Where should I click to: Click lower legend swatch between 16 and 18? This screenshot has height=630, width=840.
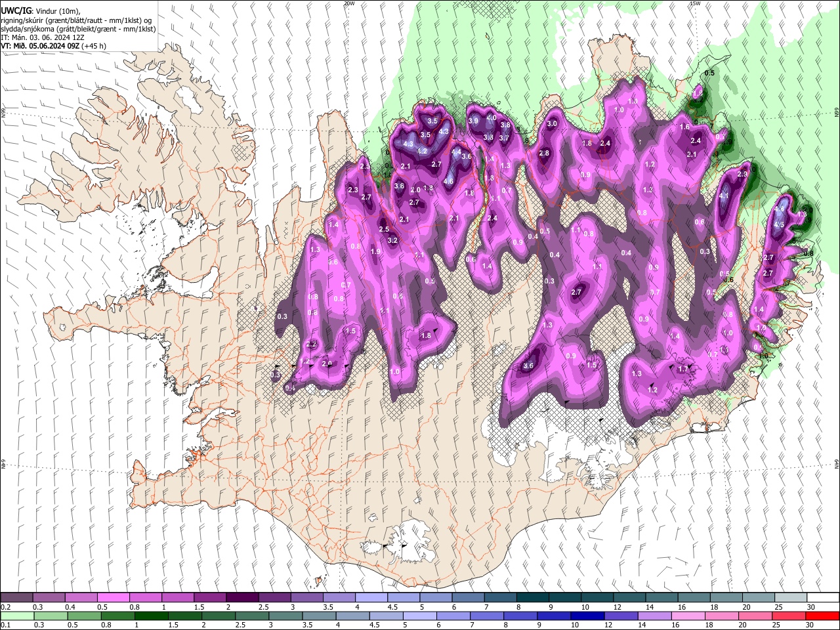click(x=687, y=616)
